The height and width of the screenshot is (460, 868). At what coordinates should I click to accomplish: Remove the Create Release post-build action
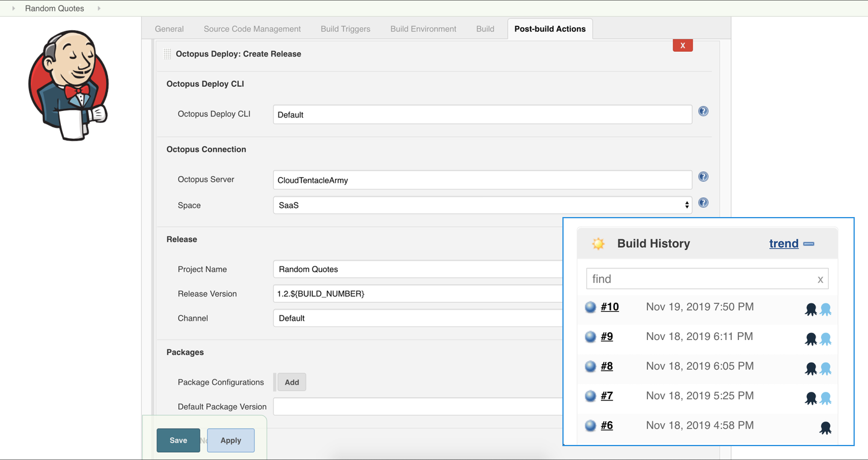[682, 45]
